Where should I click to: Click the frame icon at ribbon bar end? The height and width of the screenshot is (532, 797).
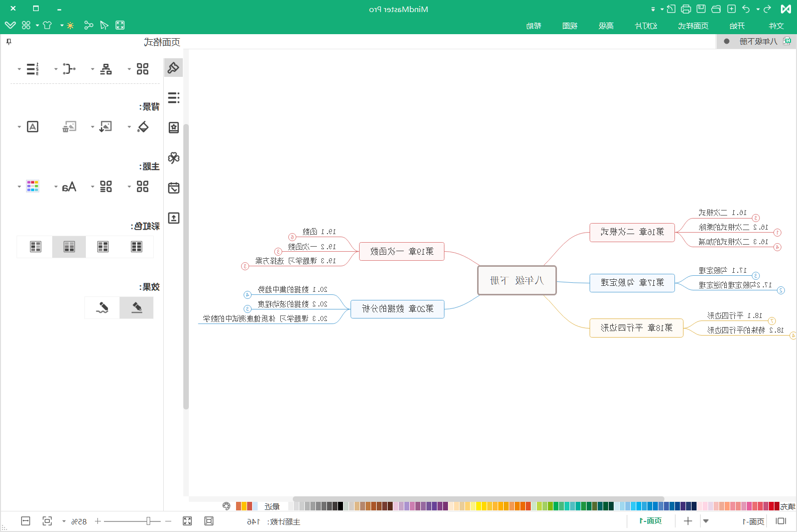click(120, 25)
